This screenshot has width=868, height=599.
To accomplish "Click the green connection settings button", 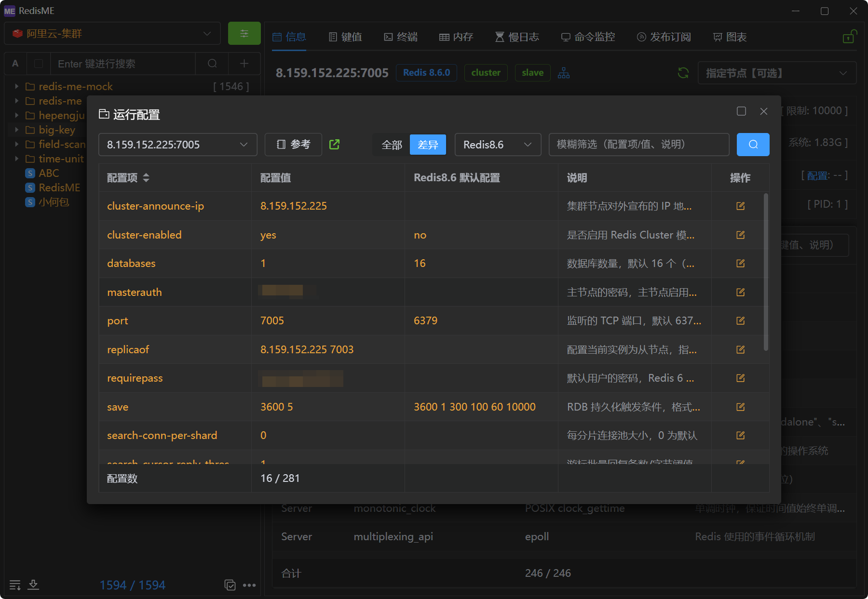I will click(x=244, y=34).
